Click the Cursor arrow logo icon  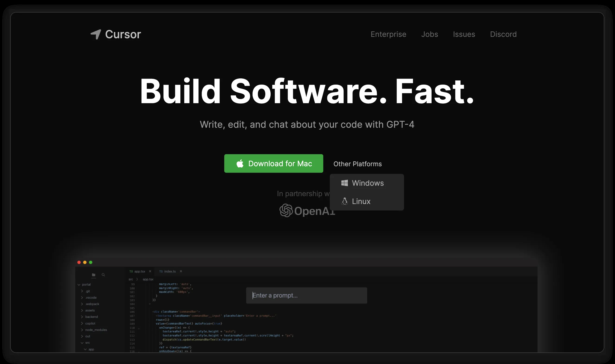coord(96,34)
